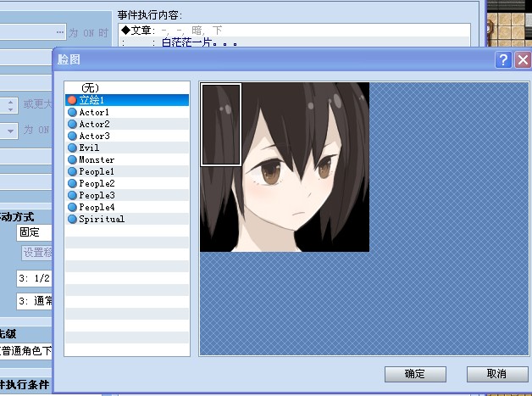532x396 pixels.
Task: Open help with the question mark button
Action: coord(503,60)
